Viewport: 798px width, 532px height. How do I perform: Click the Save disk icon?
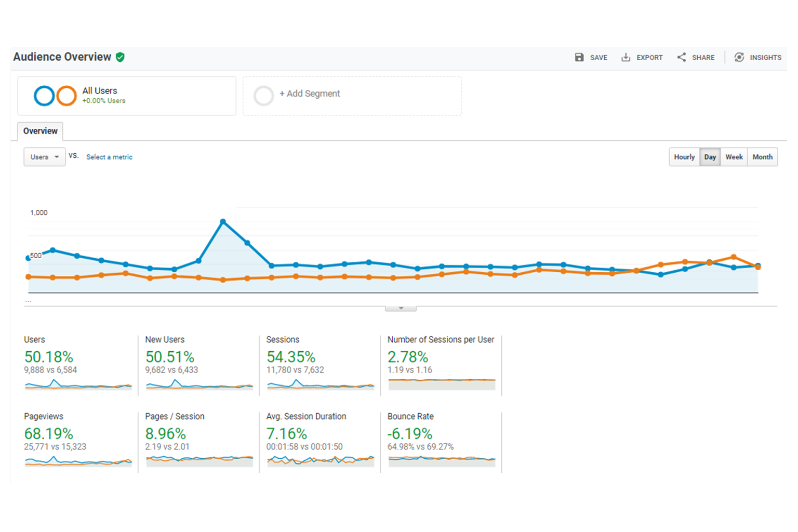579,57
